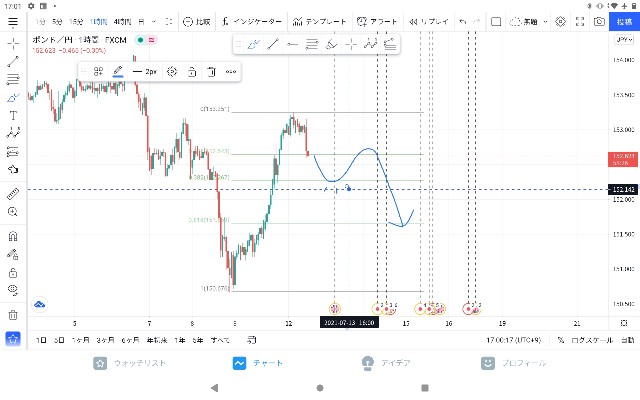The height and width of the screenshot is (400, 640).
Task: Open the インジケーター indicators dialog
Action: tap(252, 22)
